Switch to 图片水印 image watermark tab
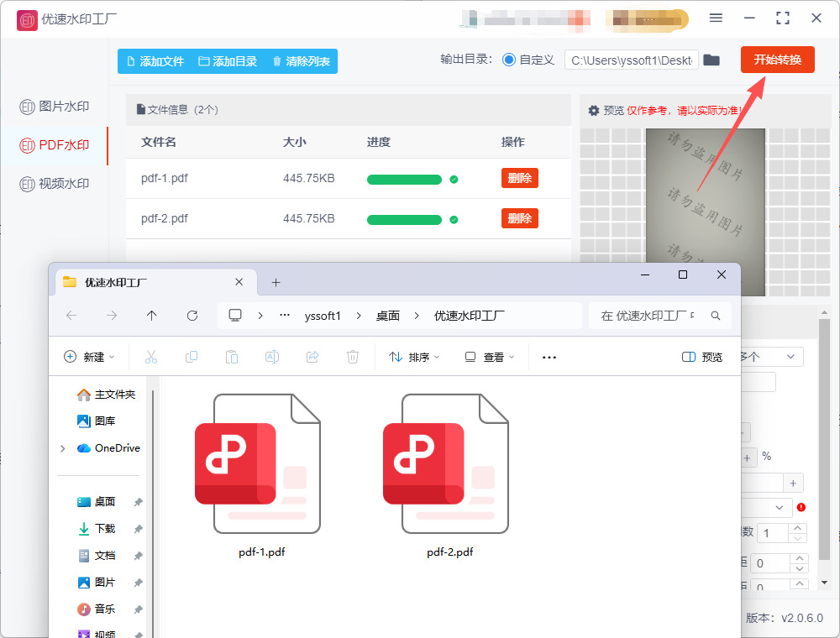The image size is (840, 638). tap(55, 107)
